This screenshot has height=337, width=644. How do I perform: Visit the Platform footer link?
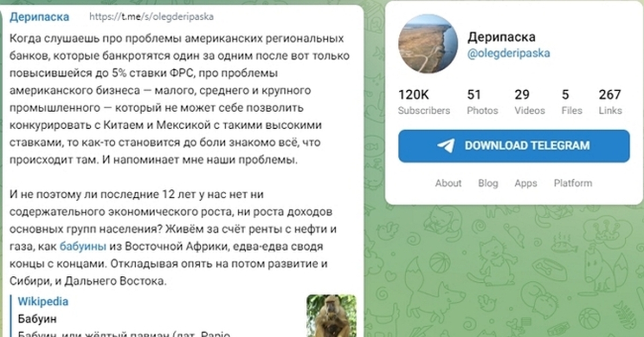click(x=573, y=183)
